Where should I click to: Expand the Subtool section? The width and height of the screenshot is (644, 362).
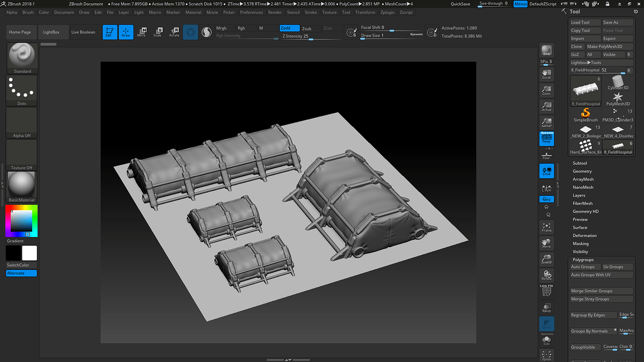(x=580, y=163)
